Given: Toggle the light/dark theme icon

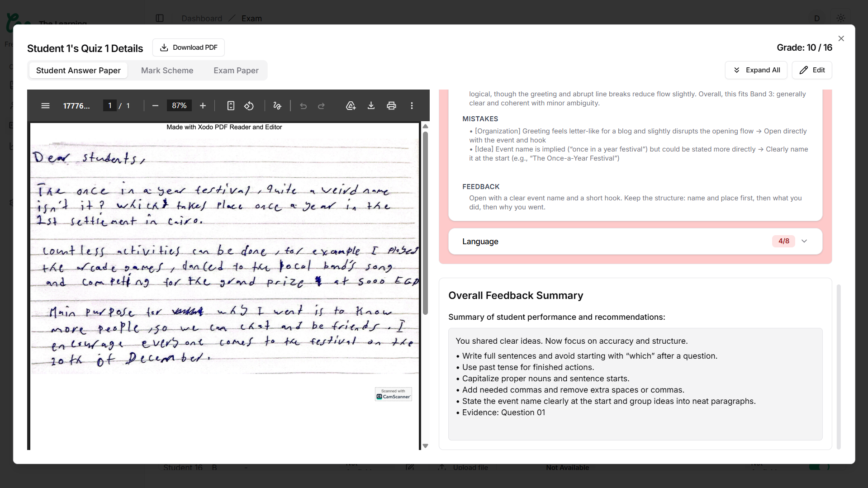Looking at the screenshot, I should point(841,18).
